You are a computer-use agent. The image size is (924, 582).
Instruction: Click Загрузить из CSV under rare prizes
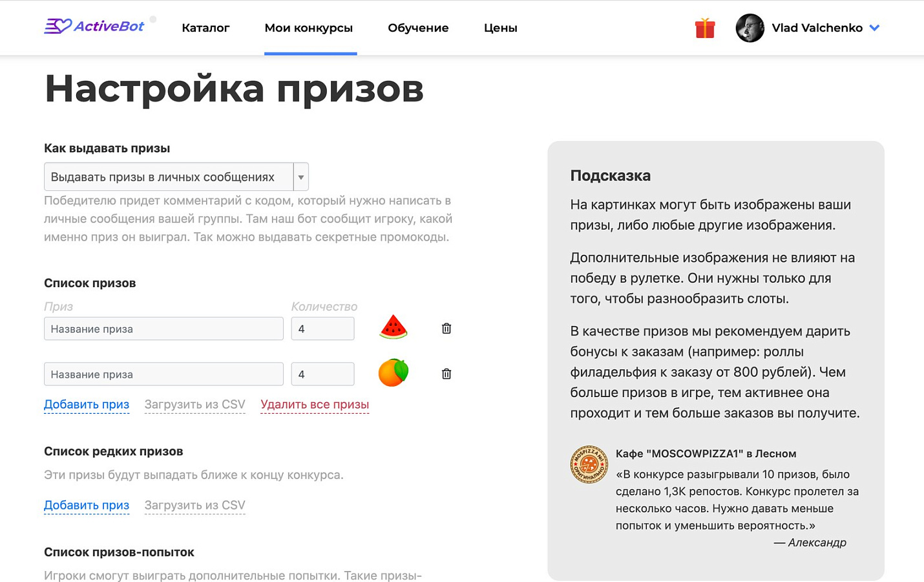195,506
